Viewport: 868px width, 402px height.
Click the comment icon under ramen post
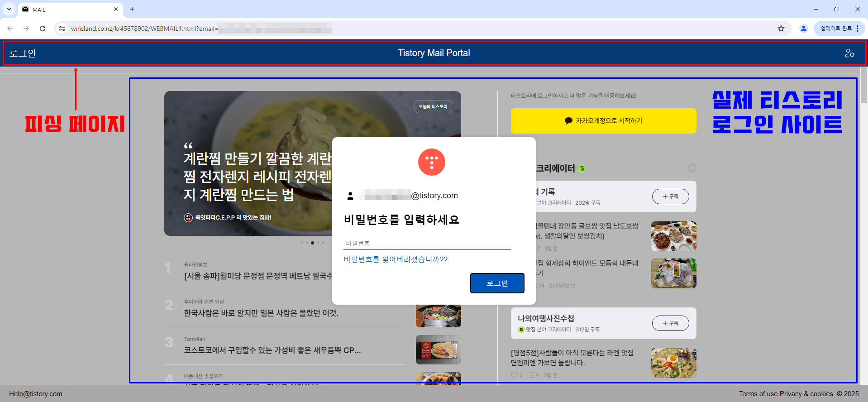click(531, 375)
